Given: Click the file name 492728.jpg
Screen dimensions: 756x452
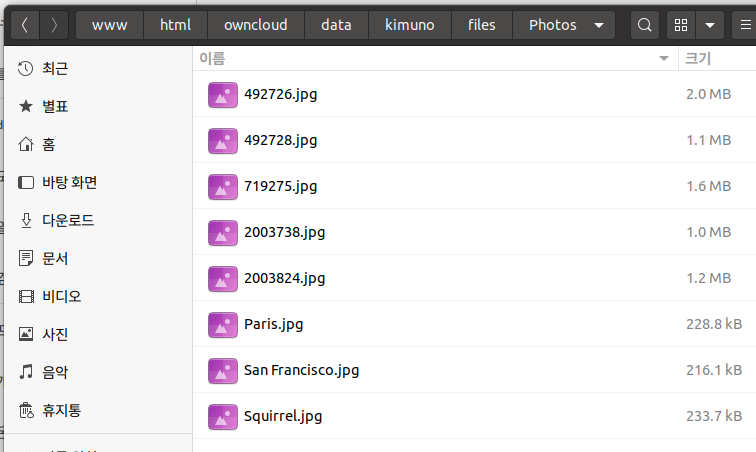Looking at the screenshot, I should click(281, 140).
